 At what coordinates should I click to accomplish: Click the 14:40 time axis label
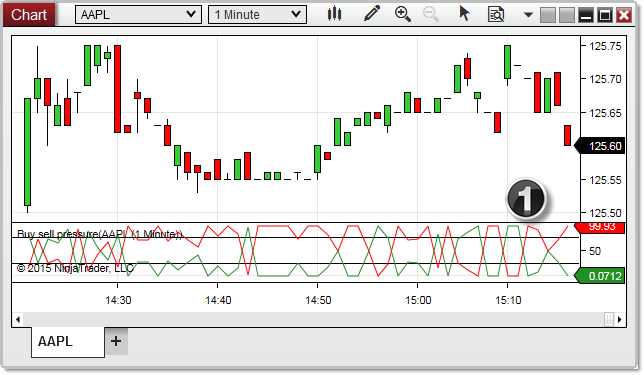[218, 300]
